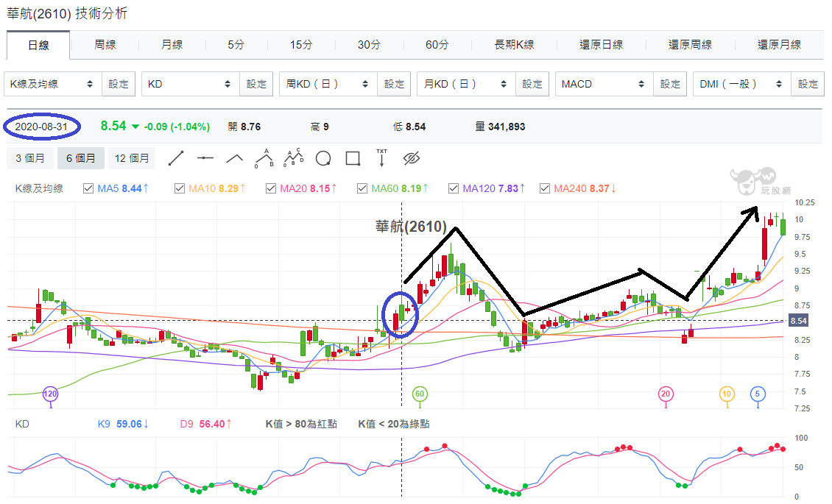Image resolution: width=832 pixels, height=504 pixels.
Task: Click 設定 next to KD dropdown
Action: 256,84
